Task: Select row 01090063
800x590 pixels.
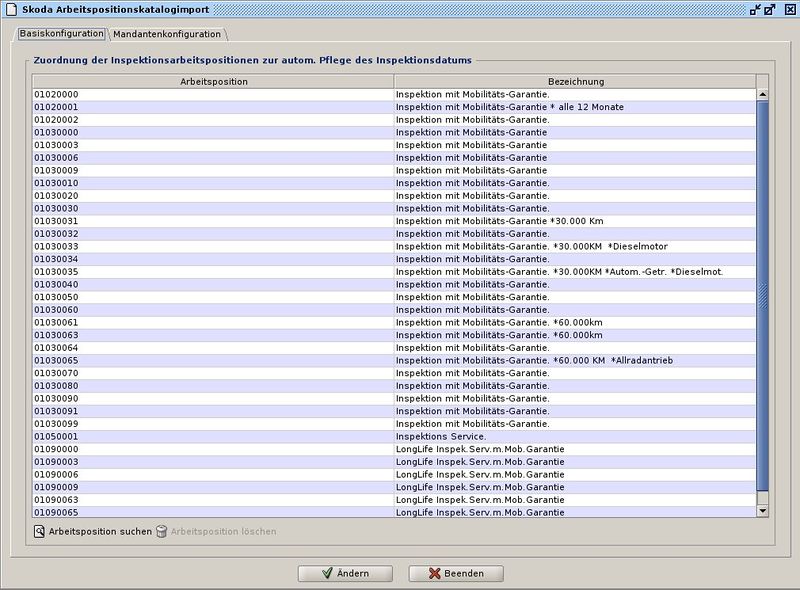Action: (x=394, y=500)
